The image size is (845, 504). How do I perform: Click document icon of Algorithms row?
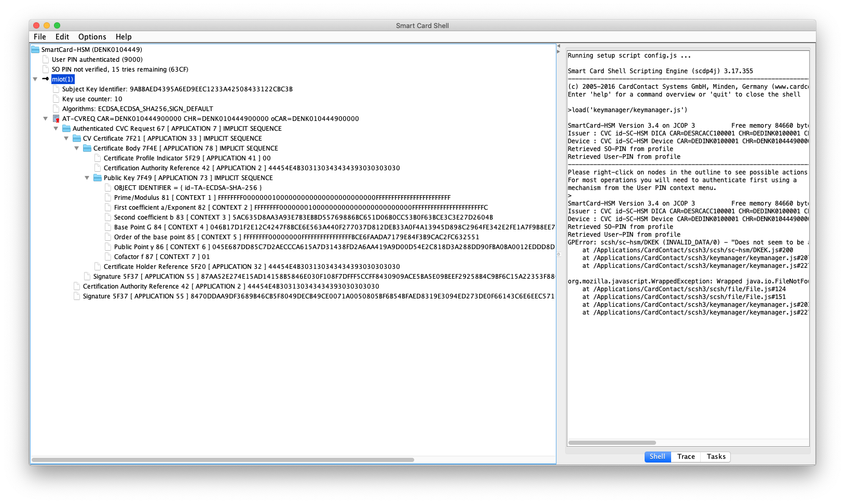click(x=56, y=108)
